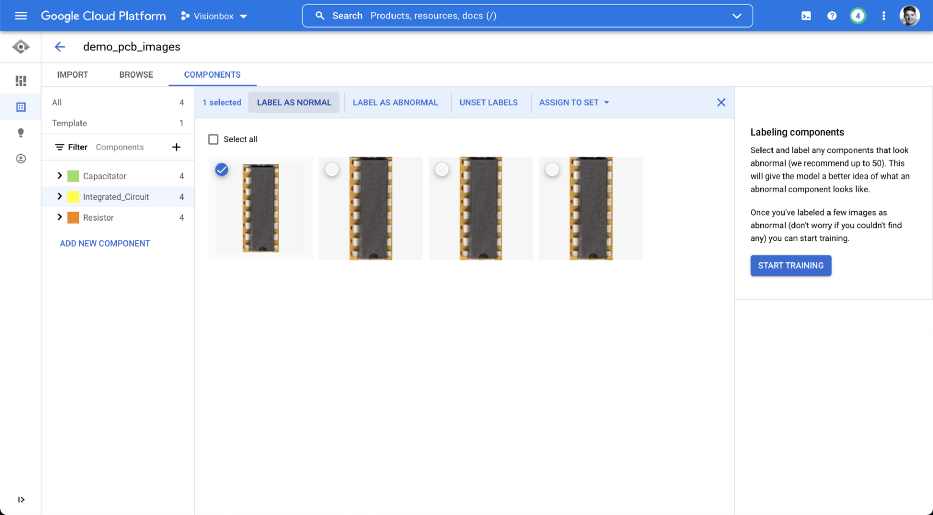The height and width of the screenshot is (515, 933).
Task: Click the back arrow next to demo_pcb_images
Action: pos(60,47)
